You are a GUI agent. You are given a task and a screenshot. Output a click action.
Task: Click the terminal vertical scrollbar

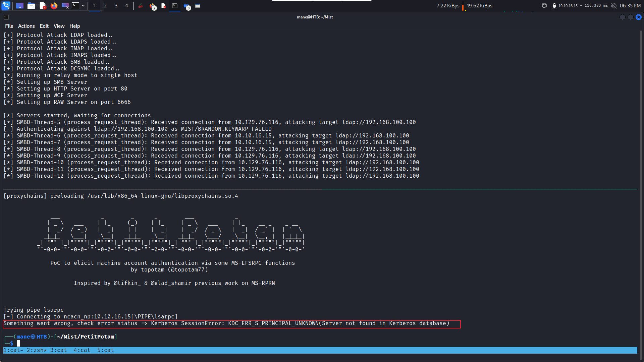641,194
